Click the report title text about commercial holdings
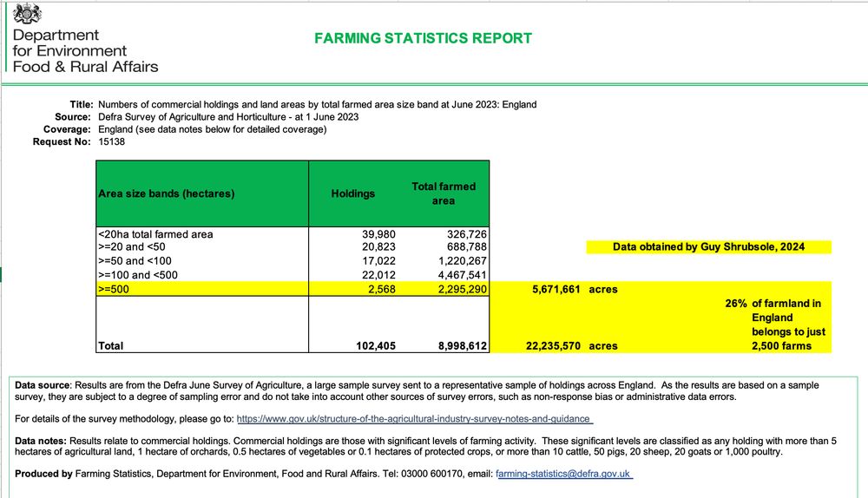Viewport: 868px width, 498px height. tap(317, 104)
